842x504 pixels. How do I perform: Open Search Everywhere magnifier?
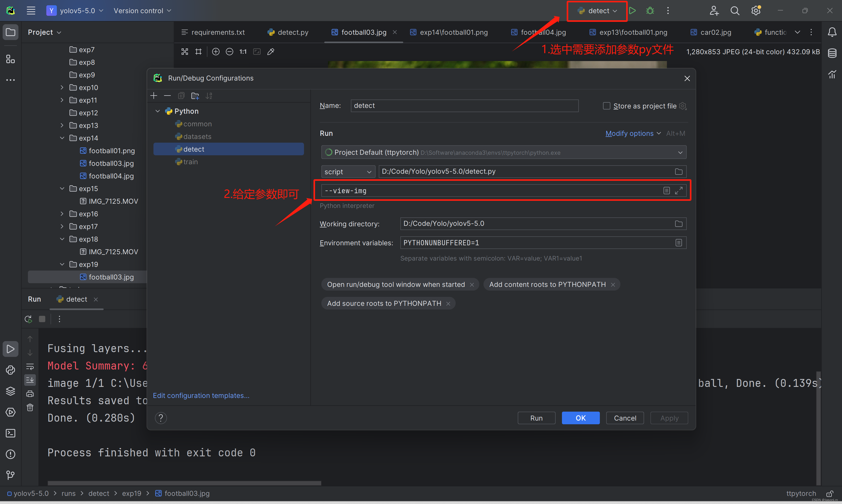[735, 11]
